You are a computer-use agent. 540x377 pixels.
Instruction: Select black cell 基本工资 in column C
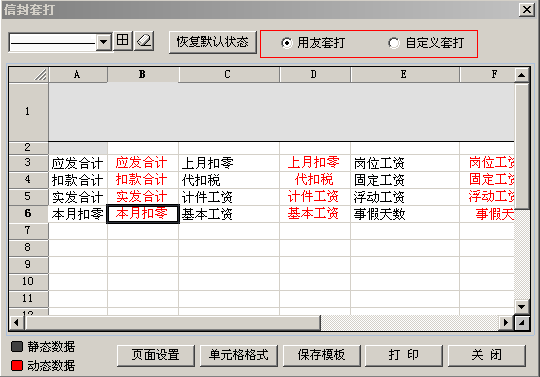228,214
